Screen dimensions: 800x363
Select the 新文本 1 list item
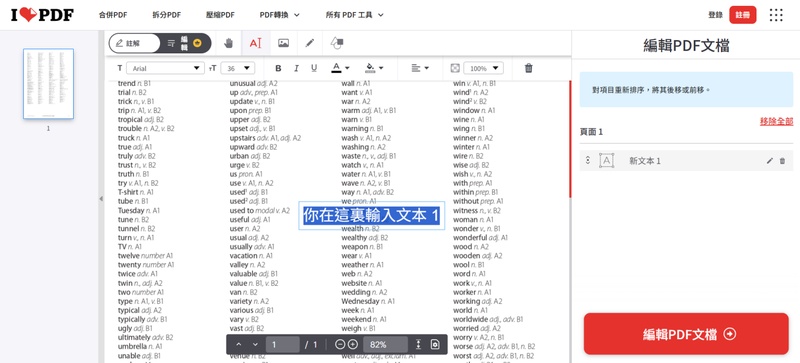686,161
